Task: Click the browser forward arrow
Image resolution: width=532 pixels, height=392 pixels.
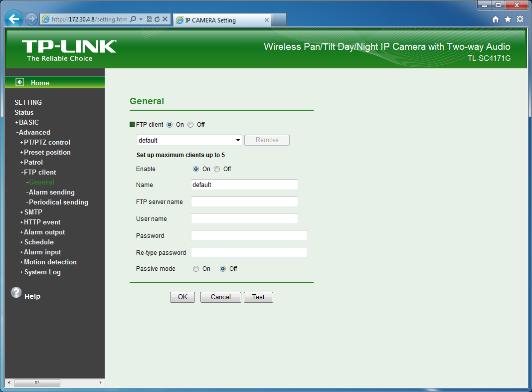Action: [31, 19]
